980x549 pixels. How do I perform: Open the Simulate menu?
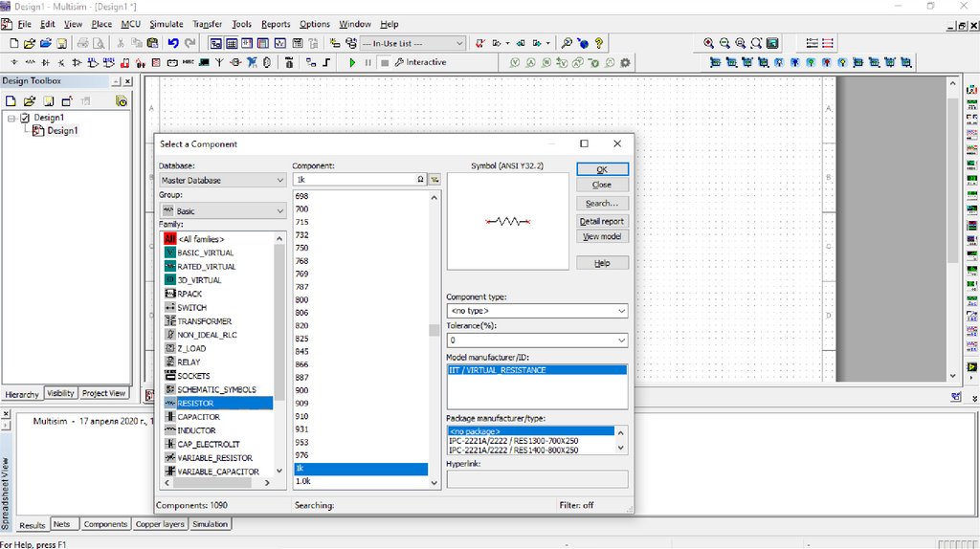tap(166, 24)
